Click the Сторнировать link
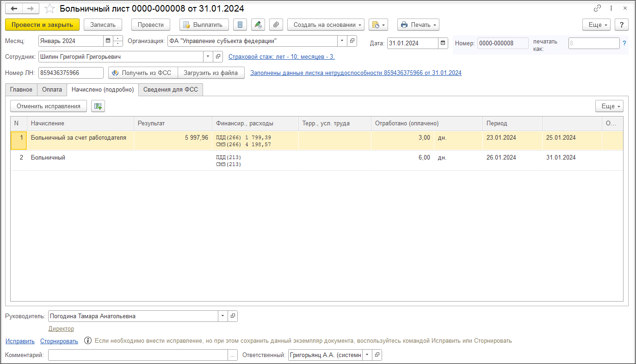Image resolution: width=636 pixels, height=364 pixels. (x=59, y=341)
